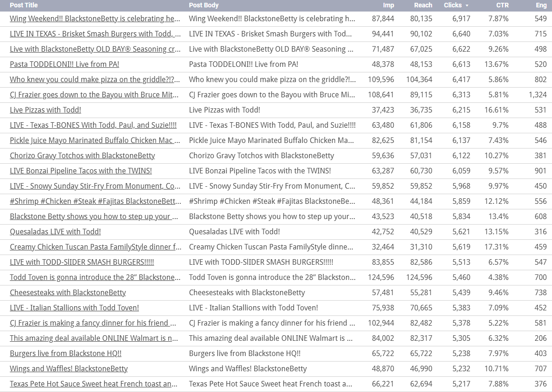
Task: Sort table by Eng column header
Action: point(541,5)
